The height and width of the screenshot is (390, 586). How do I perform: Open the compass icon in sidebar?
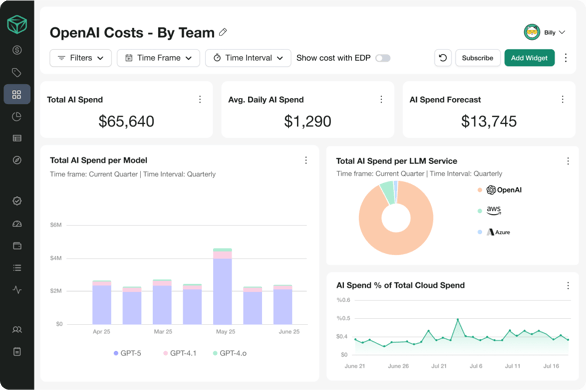click(x=17, y=160)
